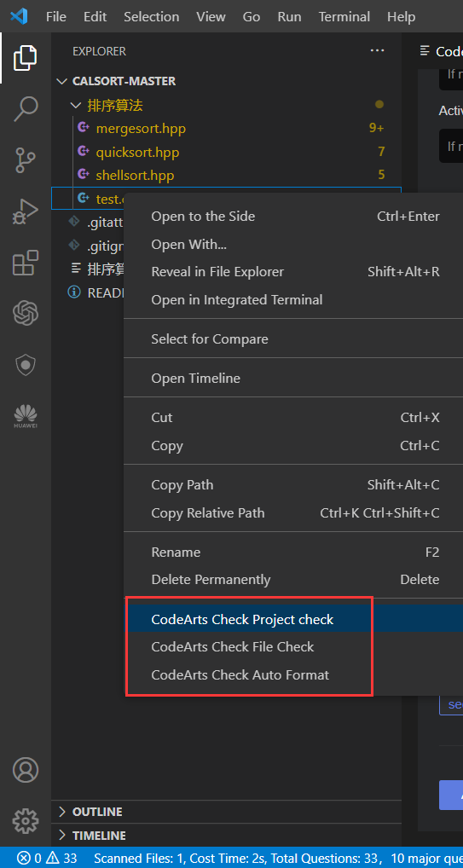
Task: Open the Accounts icon
Action: click(x=26, y=770)
